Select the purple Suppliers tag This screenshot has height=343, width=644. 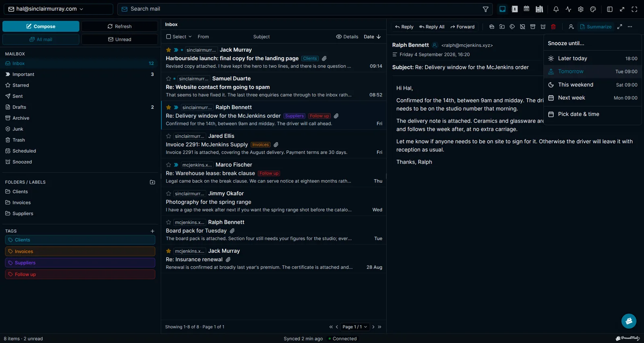(80, 262)
